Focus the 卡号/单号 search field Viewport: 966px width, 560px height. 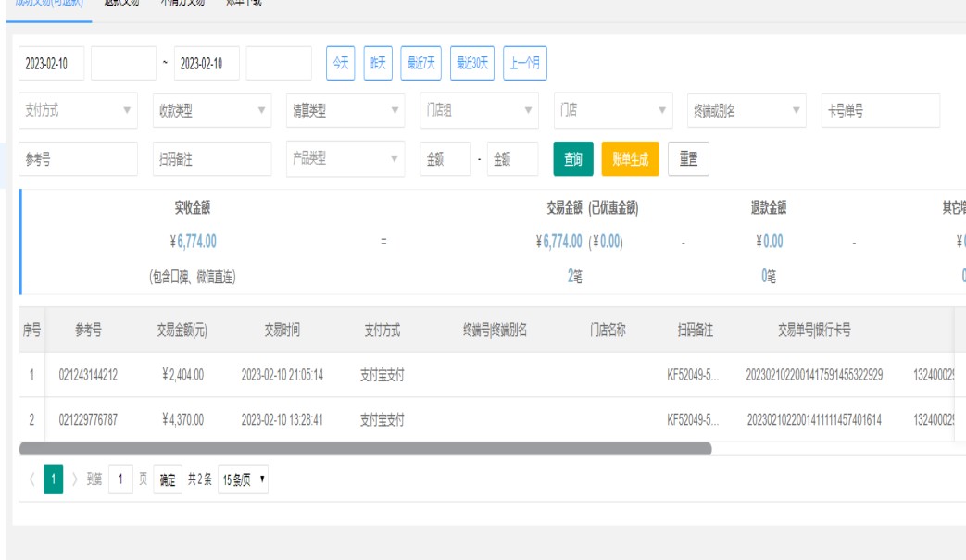pos(880,110)
